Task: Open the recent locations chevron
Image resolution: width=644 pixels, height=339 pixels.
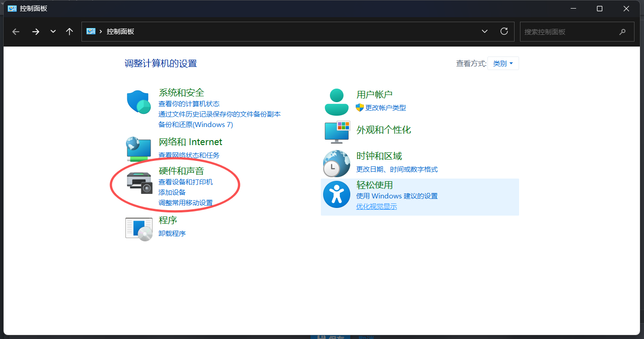Action: tap(53, 32)
